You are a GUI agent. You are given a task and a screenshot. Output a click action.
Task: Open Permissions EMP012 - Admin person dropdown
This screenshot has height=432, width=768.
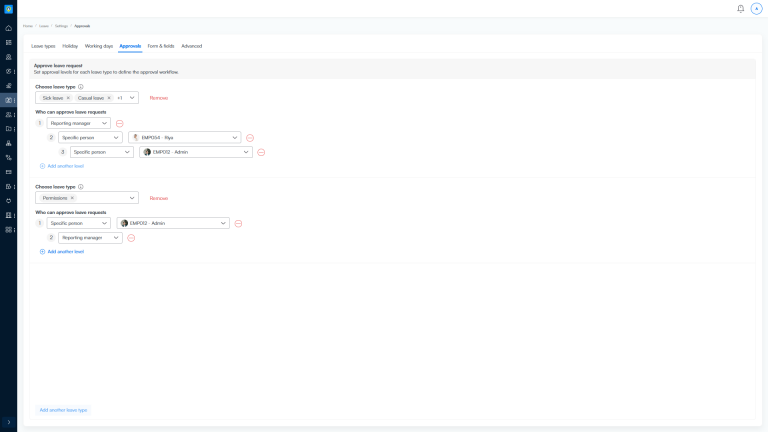173,223
